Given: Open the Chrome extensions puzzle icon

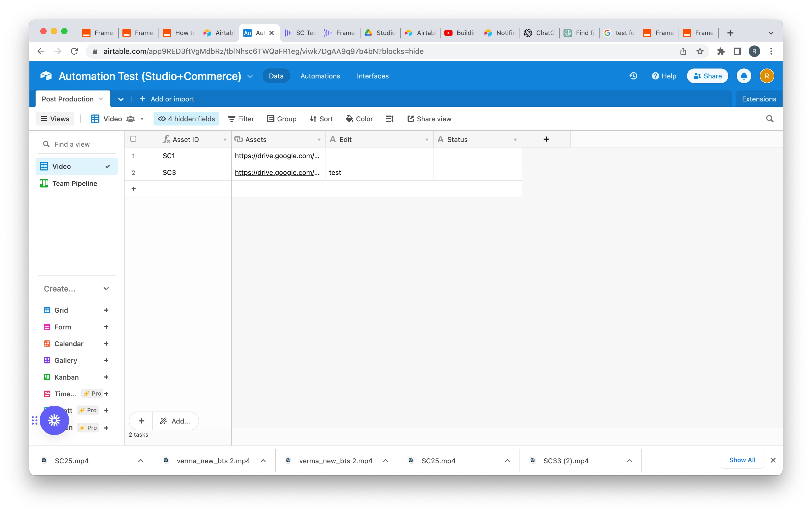Looking at the screenshot, I should pos(721,51).
